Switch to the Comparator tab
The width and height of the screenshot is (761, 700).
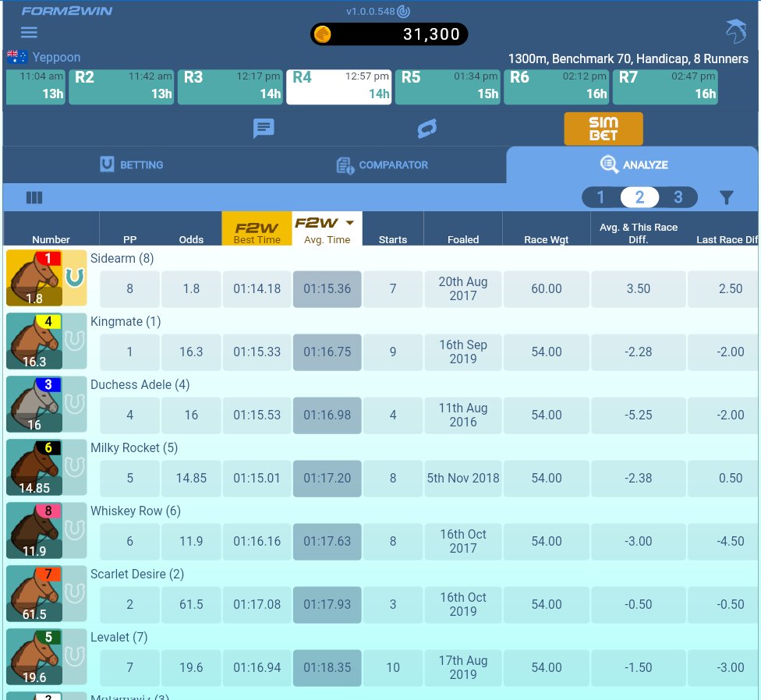click(x=382, y=165)
